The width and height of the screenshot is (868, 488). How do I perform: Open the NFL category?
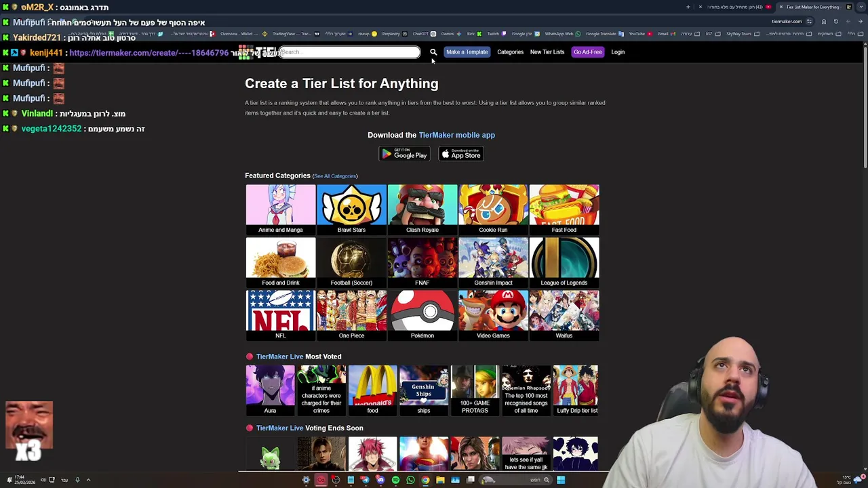tap(281, 315)
